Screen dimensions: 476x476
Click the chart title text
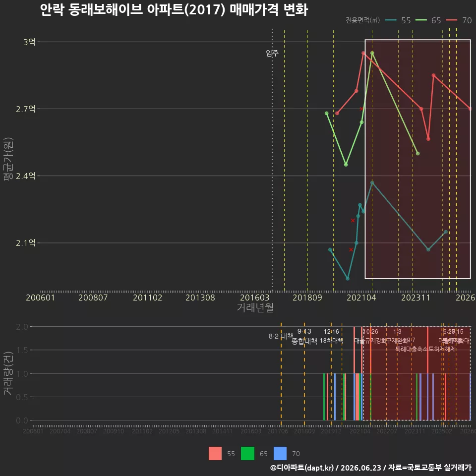click(174, 9)
